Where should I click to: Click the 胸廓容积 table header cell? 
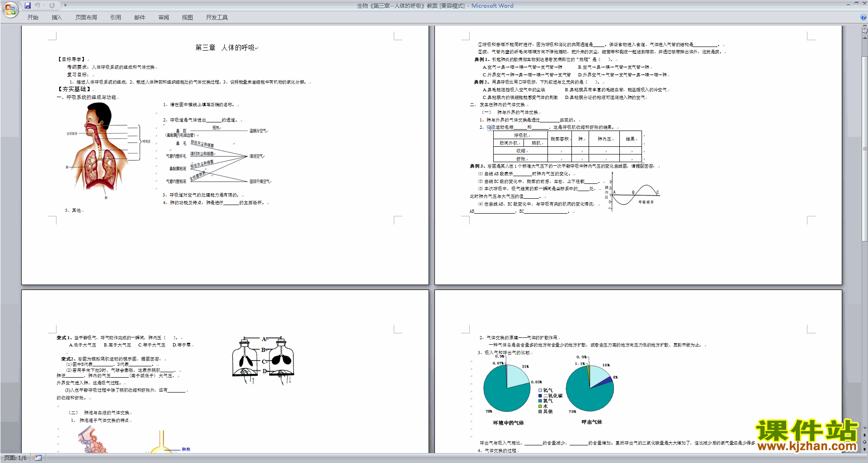pyautogui.click(x=560, y=139)
